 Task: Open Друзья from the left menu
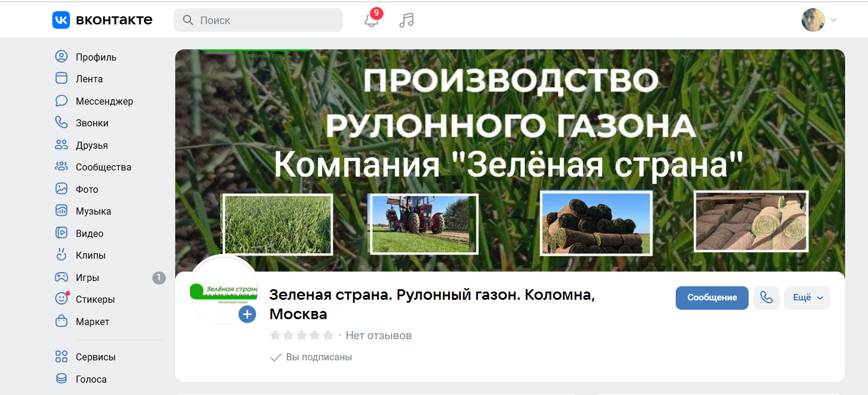click(92, 145)
